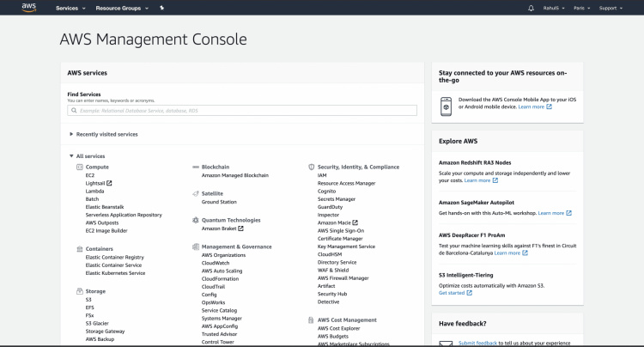
Task: Click the Satellite category icon
Action: tap(195, 193)
